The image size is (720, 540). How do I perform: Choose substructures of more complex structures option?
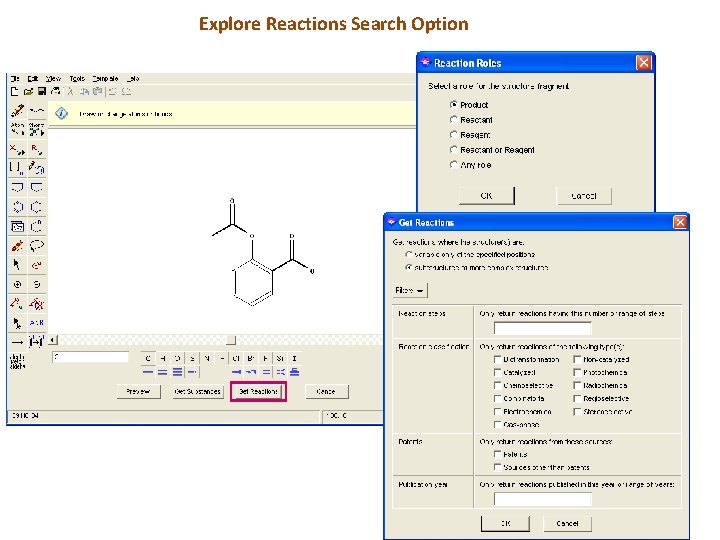click(409, 267)
